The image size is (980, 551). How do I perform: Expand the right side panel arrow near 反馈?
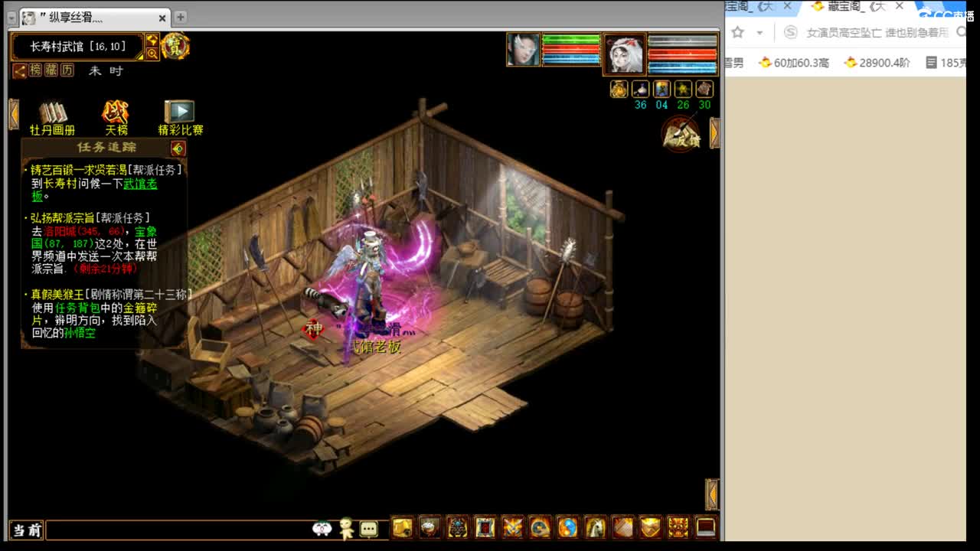coord(714,133)
